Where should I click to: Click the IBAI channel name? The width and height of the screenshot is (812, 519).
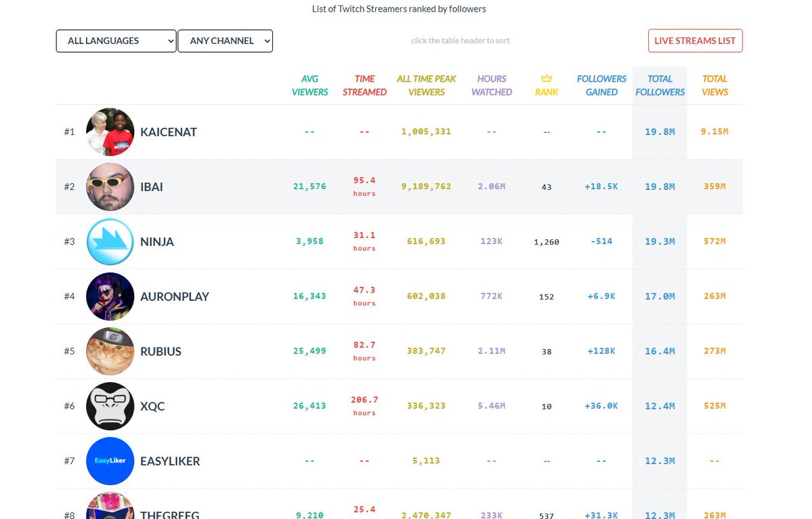click(151, 187)
